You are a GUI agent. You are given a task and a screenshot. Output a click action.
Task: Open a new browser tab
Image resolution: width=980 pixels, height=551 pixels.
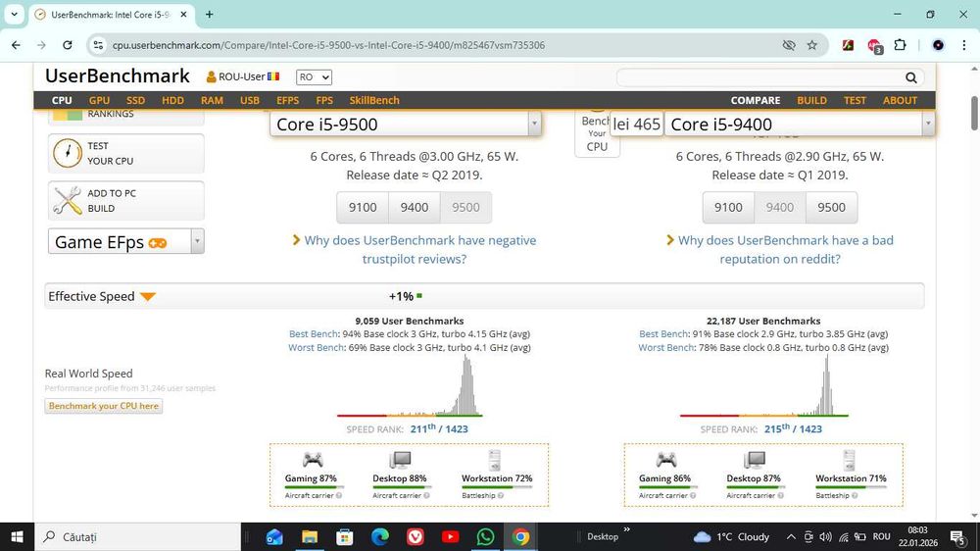pyautogui.click(x=210, y=15)
